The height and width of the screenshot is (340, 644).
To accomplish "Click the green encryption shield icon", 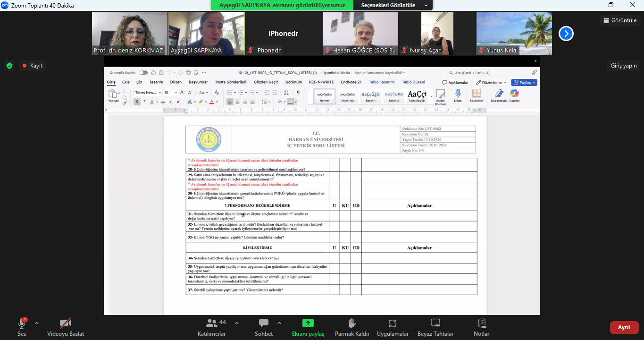I will click(9, 66).
